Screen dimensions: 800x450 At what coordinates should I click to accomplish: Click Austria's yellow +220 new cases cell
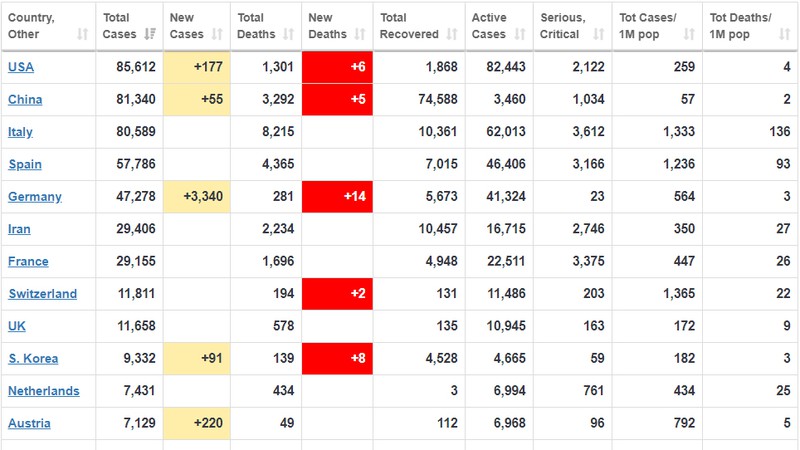[x=197, y=423]
